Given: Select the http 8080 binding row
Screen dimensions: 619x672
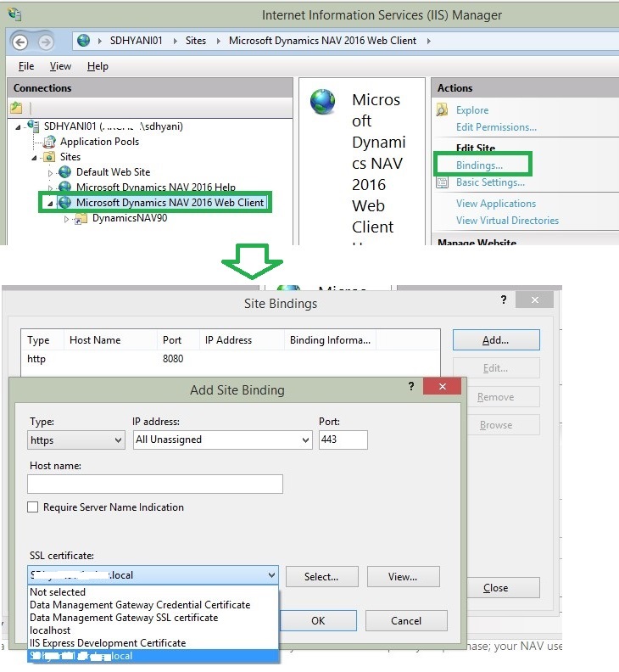Looking at the screenshot, I should click(x=231, y=359).
